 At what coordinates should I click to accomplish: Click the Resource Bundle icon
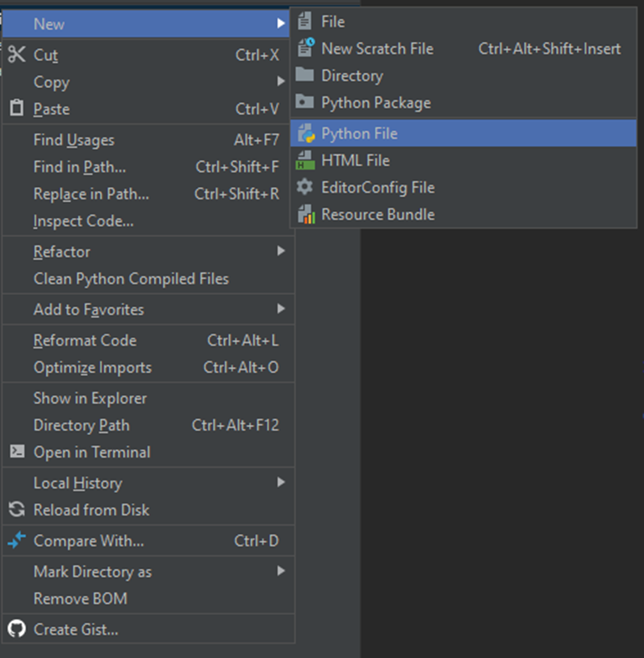306,215
